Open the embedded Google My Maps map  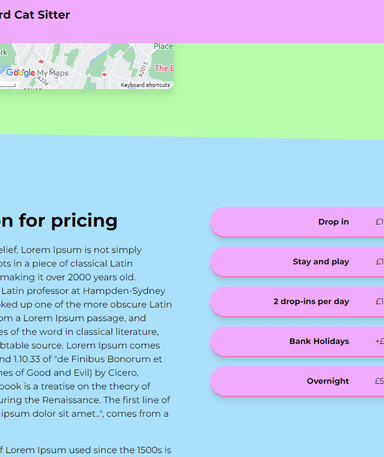[x=87, y=66]
